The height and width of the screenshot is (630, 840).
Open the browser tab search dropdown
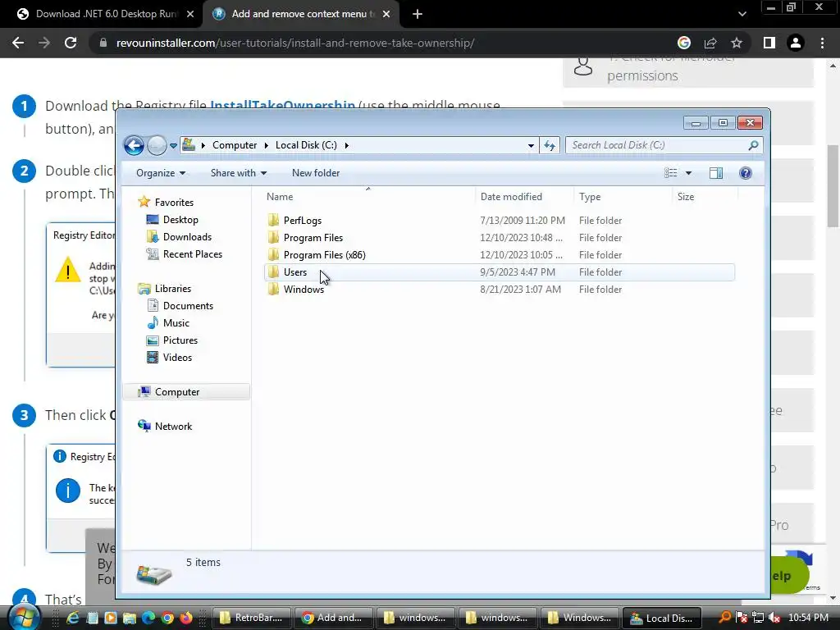click(742, 14)
